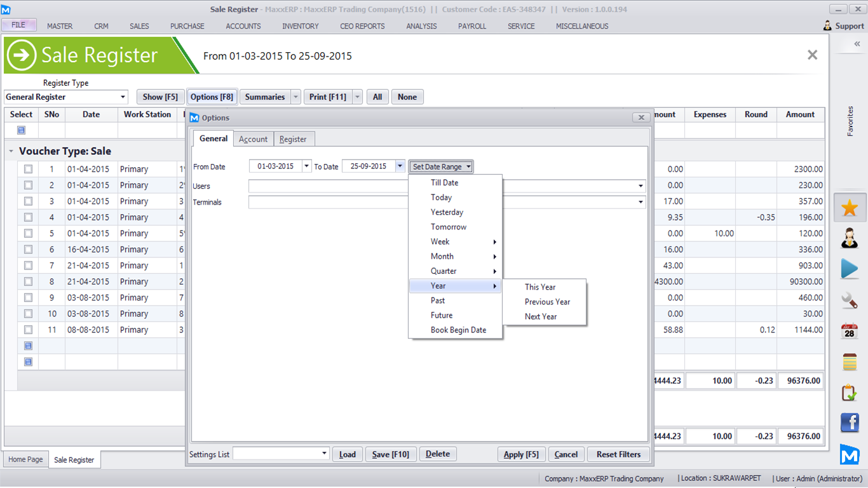Screen dimensions: 868x488
Task: Click the blue play arrow sidebar icon
Action: pyautogui.click(x=849, y=269)
